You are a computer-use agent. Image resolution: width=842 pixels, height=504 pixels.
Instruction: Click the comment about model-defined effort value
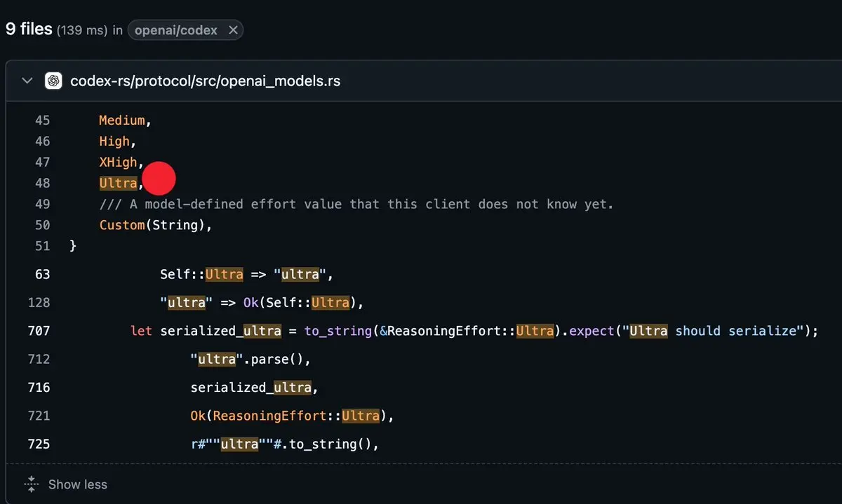coord(356,205)
